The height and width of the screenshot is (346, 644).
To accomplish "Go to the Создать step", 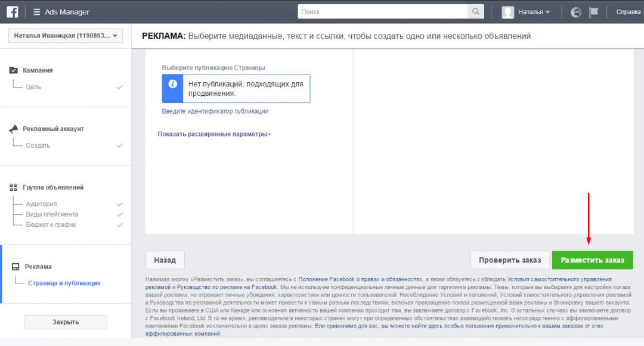I will (38, 145).
